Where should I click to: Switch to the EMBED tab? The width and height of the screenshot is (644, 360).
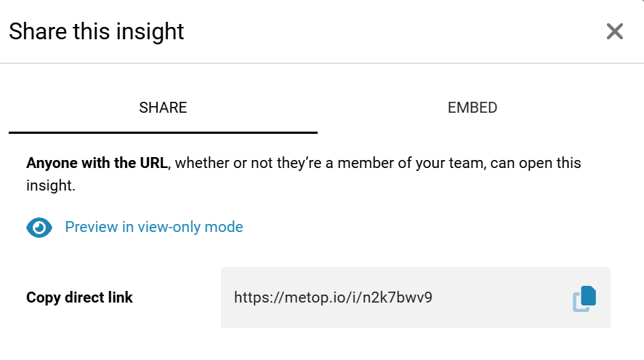(472, 108)
